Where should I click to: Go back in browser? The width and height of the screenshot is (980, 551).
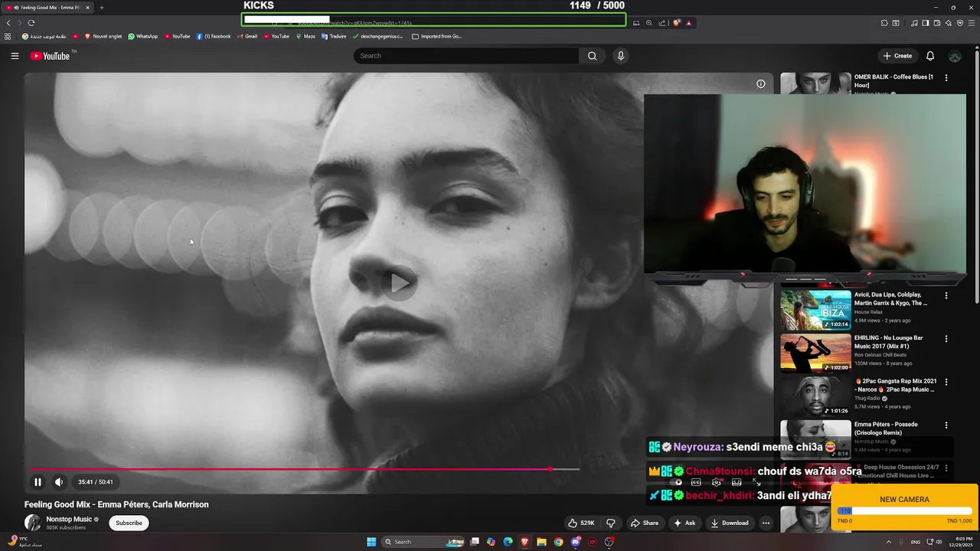[x=8, y=23]
